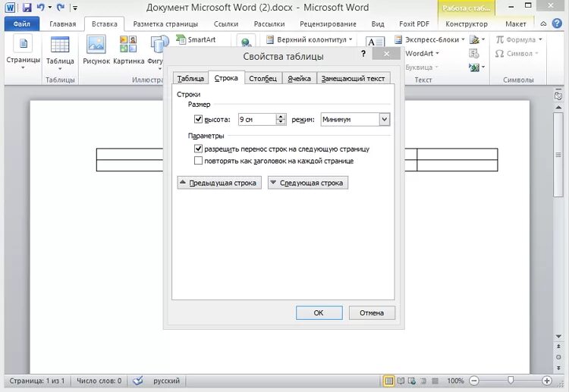This screenshot has width=569, height=392.
Task: Open the Страницы pages button
Action: tap(24, 53)
